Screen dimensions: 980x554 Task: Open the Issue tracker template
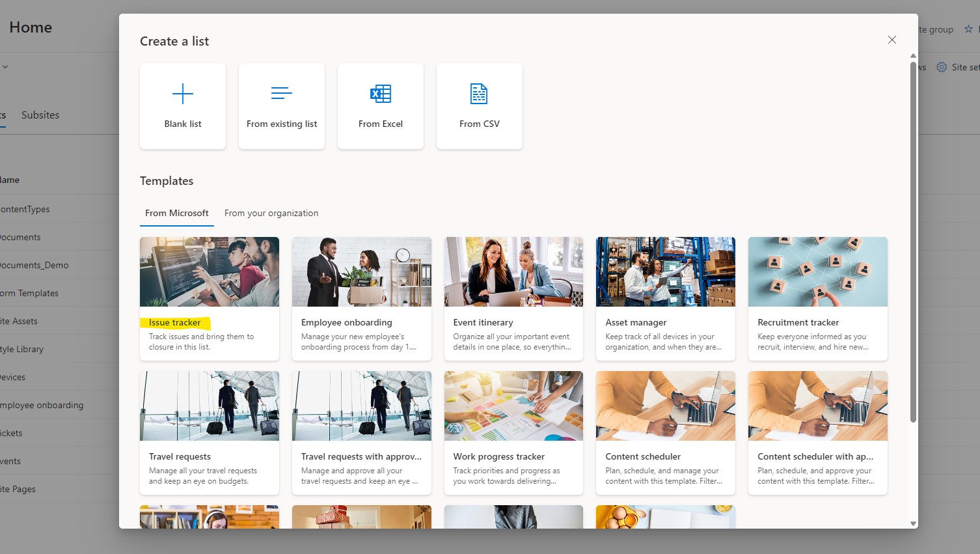click(x=209, y=298)
